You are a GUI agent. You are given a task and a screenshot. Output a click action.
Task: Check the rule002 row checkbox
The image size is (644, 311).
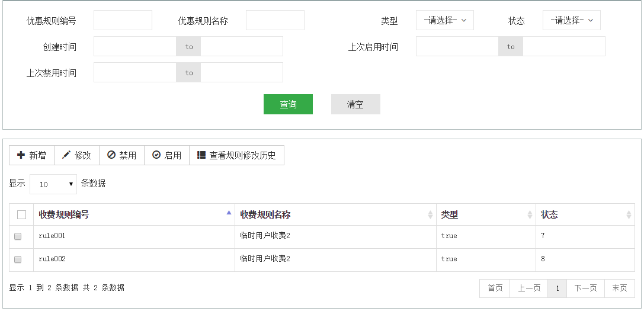pos(18,259)
